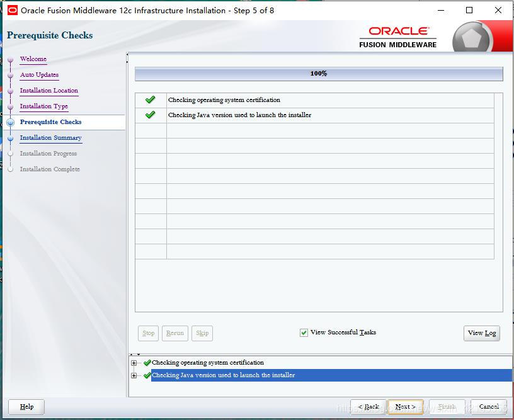The height and width of the screenshot is (420, 514).
Task: Click the Welcome step bullet in sidebar
Action: coord(11,59)
